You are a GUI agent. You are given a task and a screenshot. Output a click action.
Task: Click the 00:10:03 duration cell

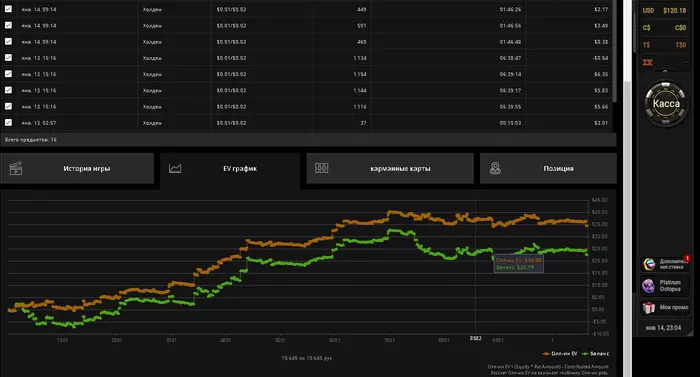pyautogui.click(x=510, y=123)
